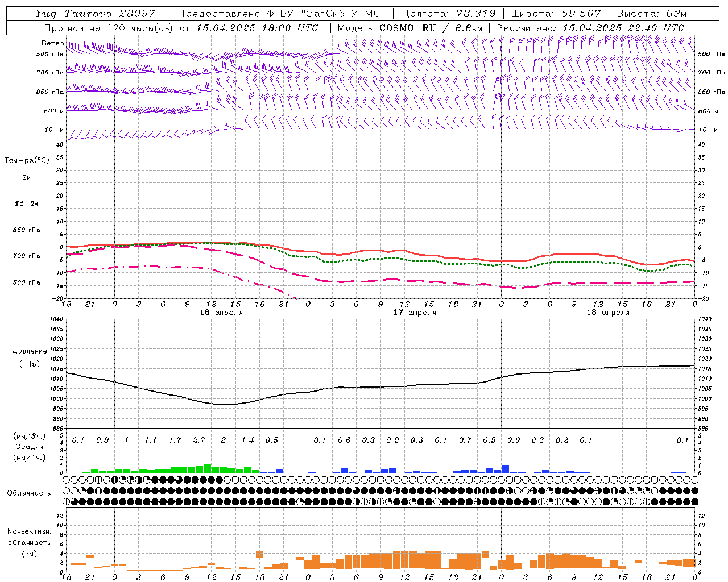Click the Рассчитано: 15.04.2025 22:40 UTC text
The width and height of the screenshot is (728, 582).
tap(590, 28)
